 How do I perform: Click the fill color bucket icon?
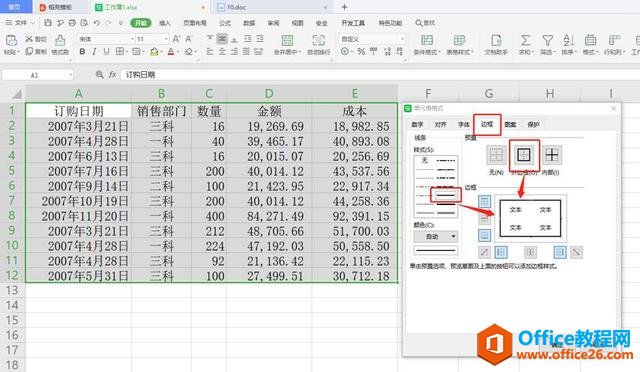tap(154, 52)
